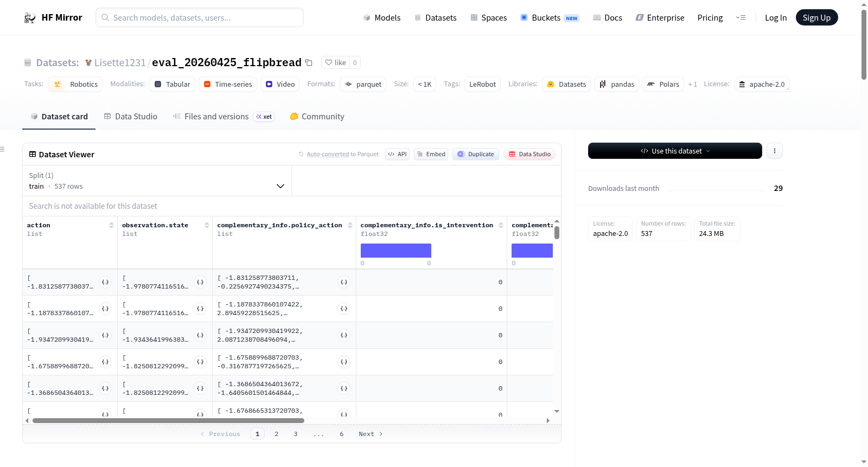Open Datasets in the top navigation
This screenshot has width=868, height=467.
(x=436, y=18)
